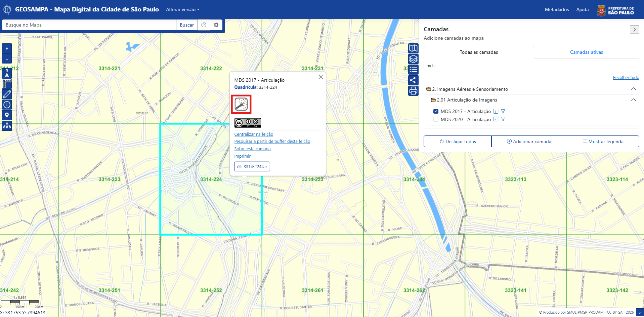Open the legend list icon

click(x=413, y=70)
